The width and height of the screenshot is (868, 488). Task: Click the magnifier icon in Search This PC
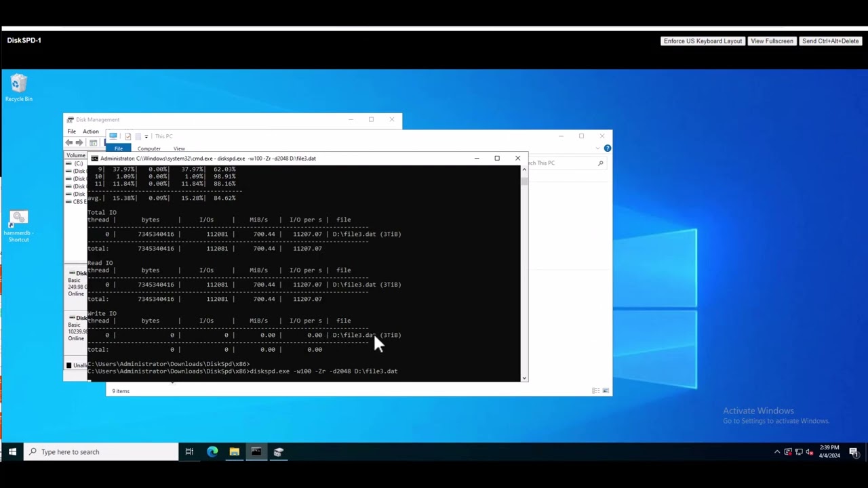tap(600, 163)
